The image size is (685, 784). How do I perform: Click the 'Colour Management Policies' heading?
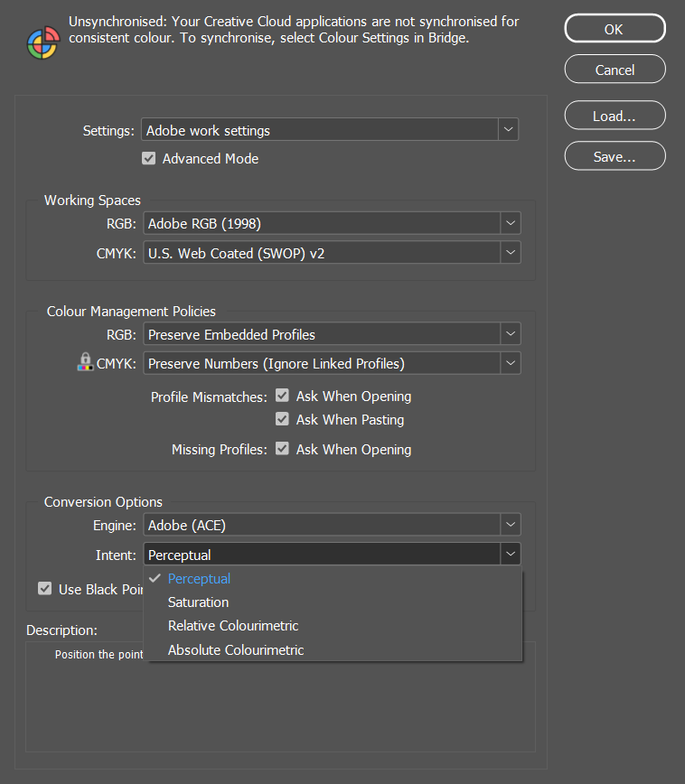tap(131, 311)
